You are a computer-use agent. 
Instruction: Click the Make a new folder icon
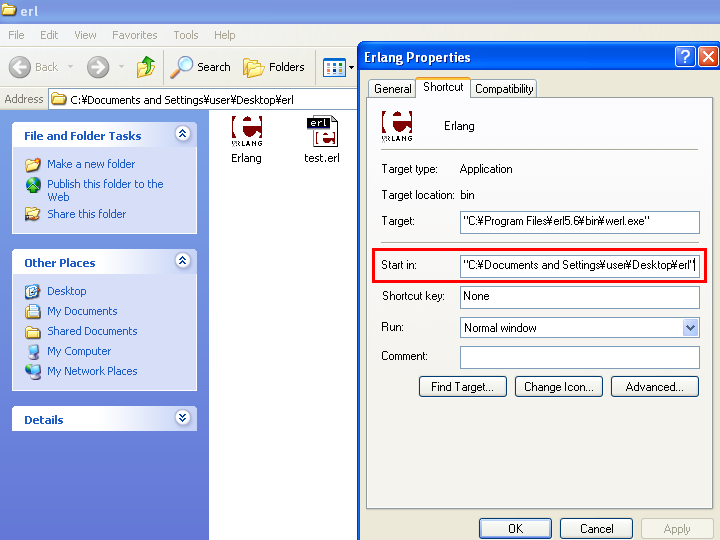coord(33,164)
